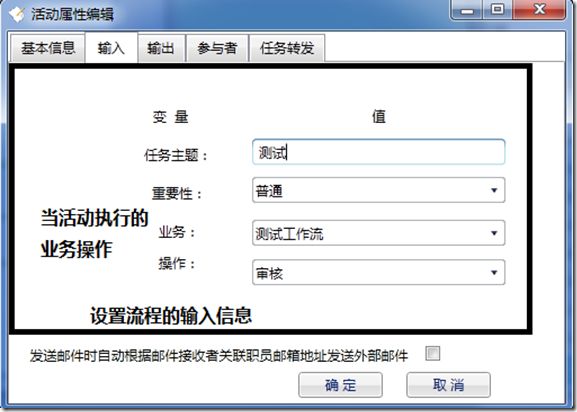Click the 任务主题 text field

[379, 152]
